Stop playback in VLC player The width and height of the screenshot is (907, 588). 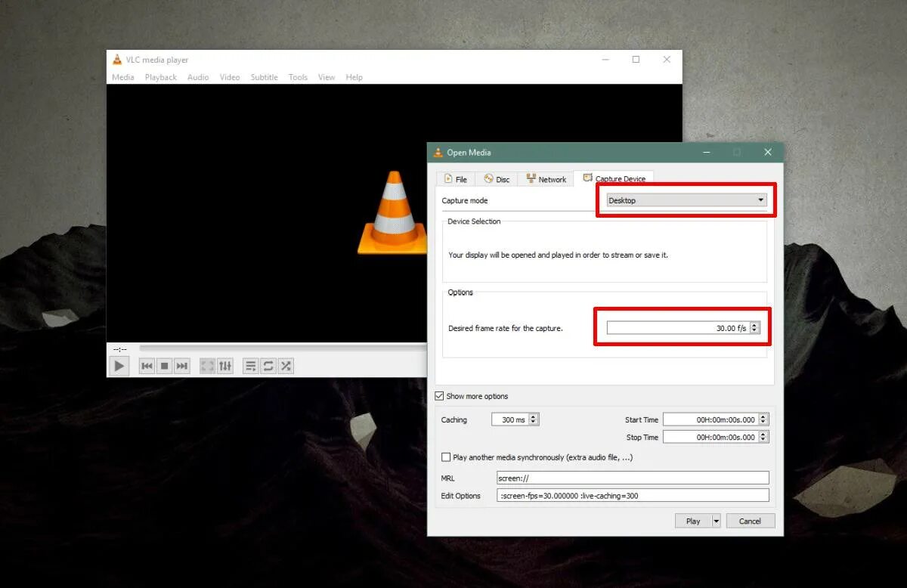[164, 367]
